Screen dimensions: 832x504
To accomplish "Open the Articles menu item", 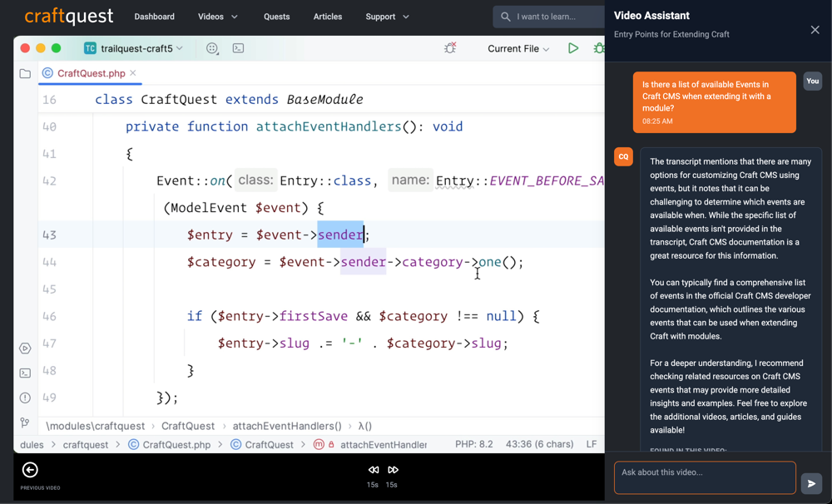I will [327, 17].
